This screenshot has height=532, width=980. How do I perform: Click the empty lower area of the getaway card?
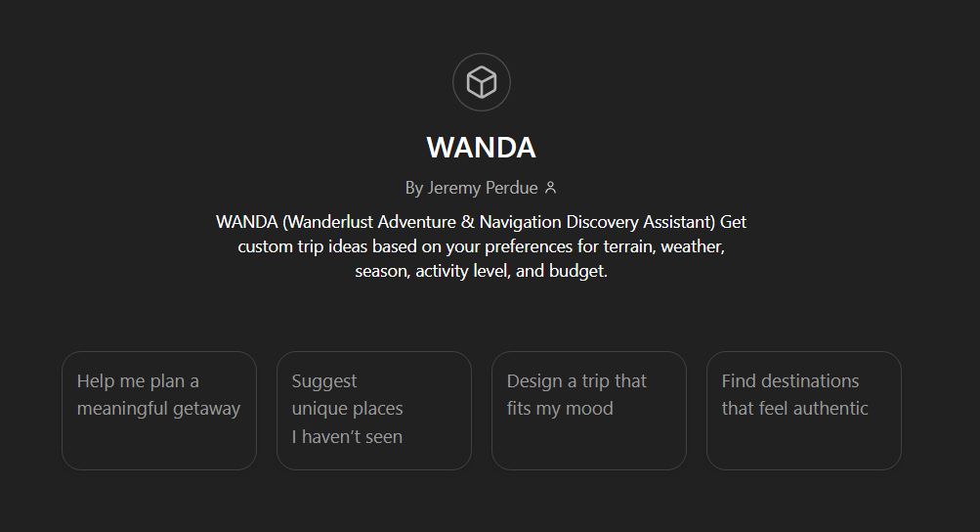click(159, 445)
